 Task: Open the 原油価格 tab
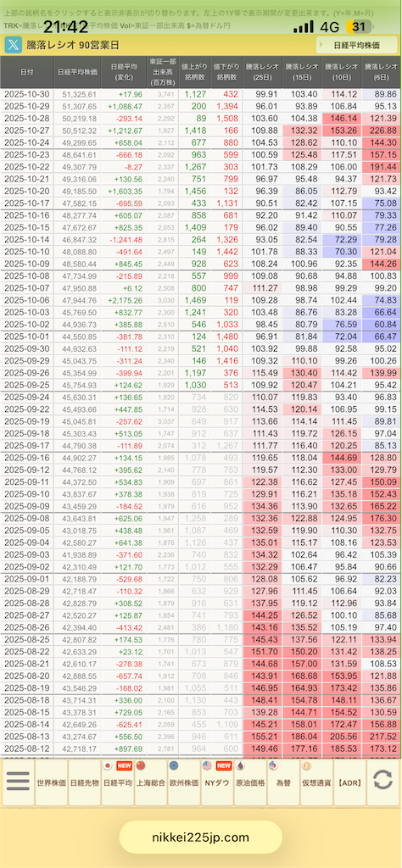coord(250,782)
